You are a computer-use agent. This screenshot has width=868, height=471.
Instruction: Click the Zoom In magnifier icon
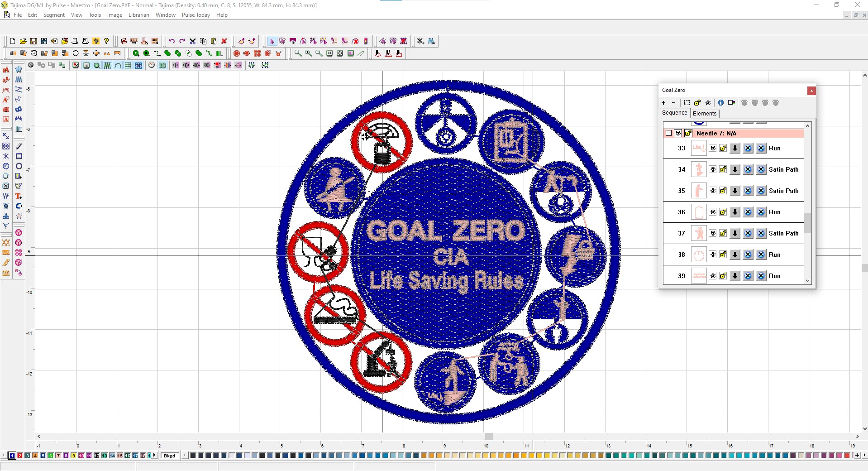click(309, 53)
